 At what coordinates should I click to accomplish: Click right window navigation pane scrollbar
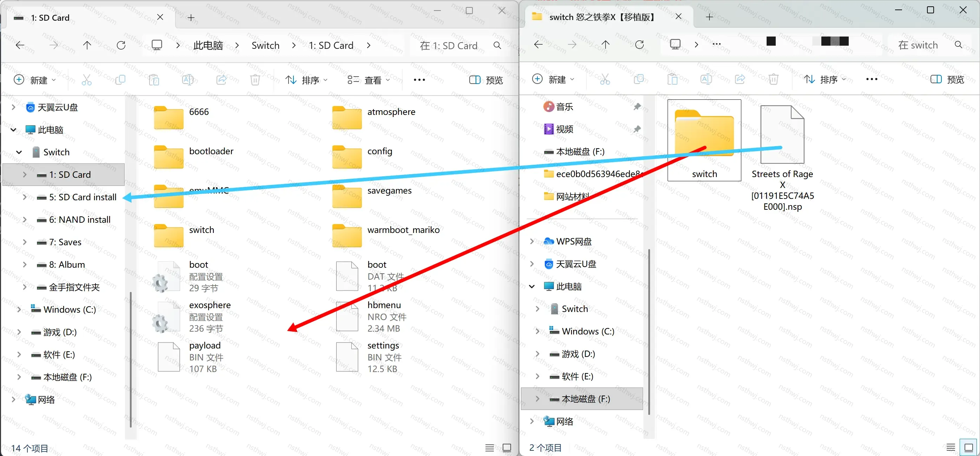coord(649,331)
